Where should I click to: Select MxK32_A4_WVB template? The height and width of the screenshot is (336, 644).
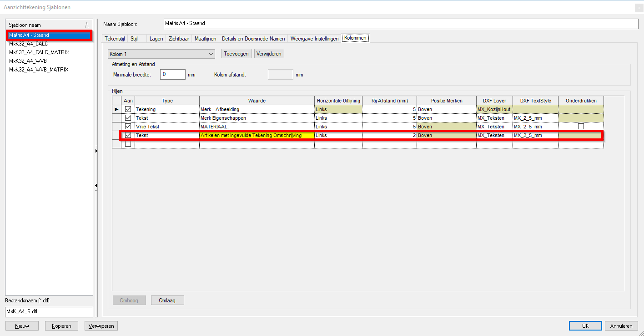[x=28, y=61]
